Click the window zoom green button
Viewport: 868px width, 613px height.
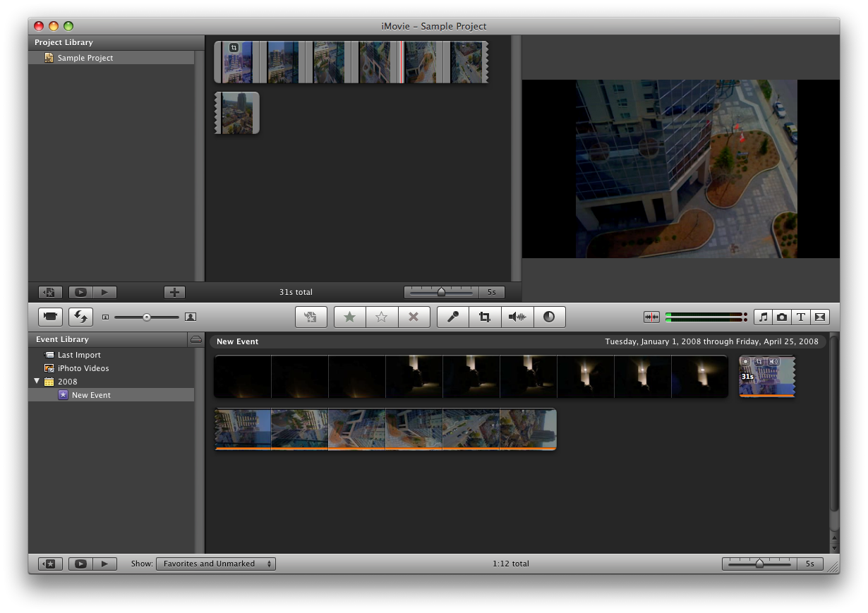[x=68, y=26]
